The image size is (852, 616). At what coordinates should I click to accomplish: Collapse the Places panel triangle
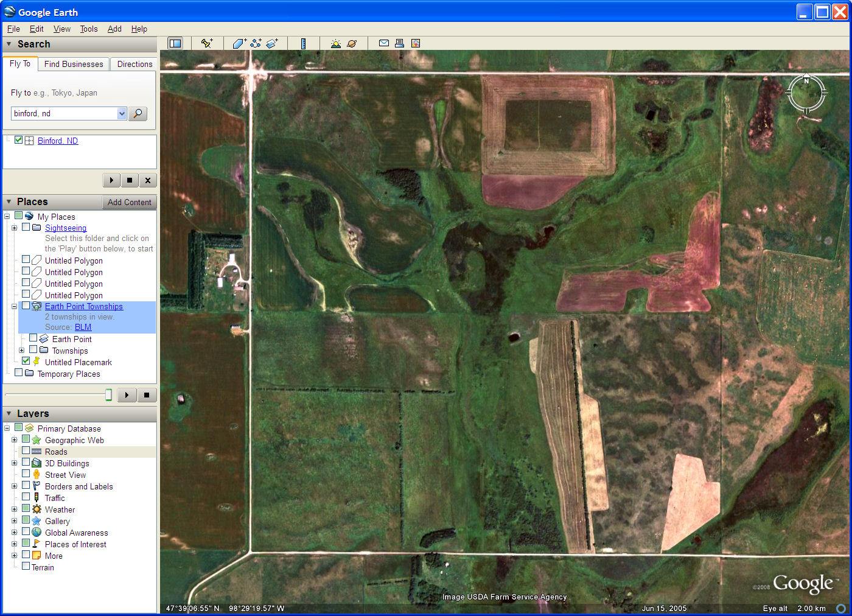[9, 201]
